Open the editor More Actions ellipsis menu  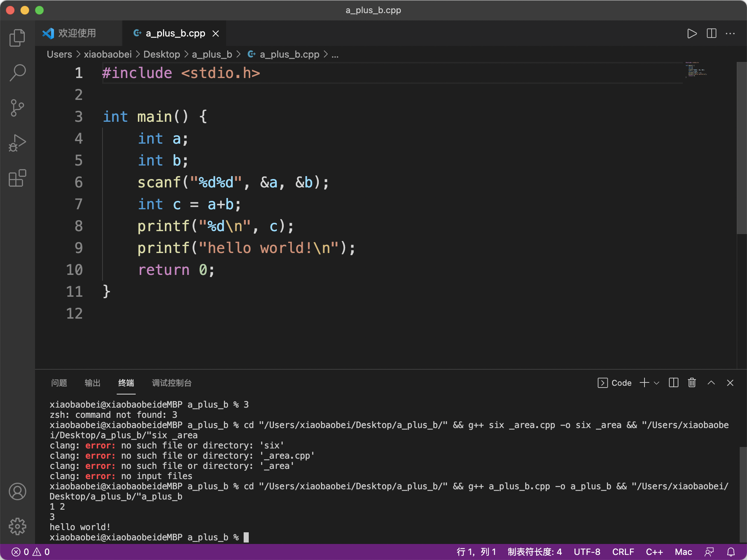click(730, 34)
